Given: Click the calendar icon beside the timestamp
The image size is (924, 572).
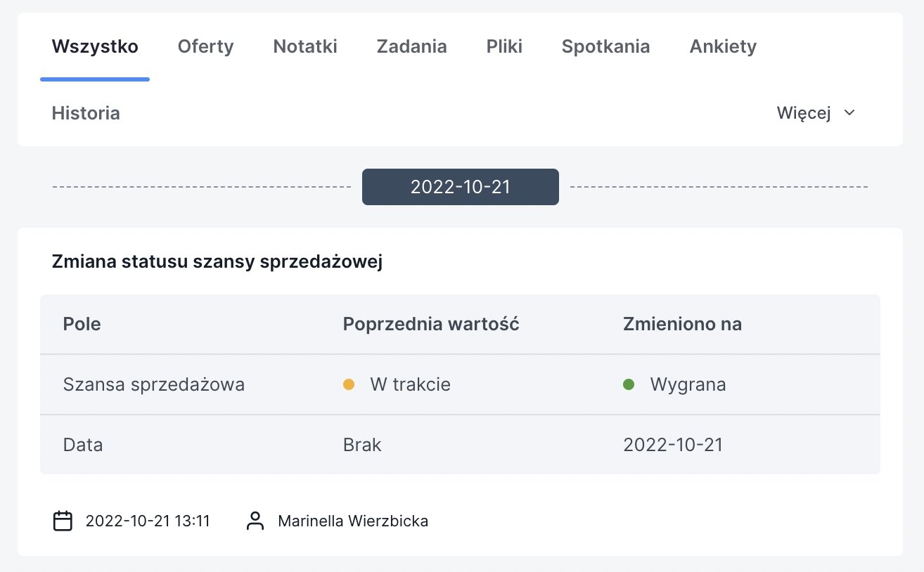Looking at the screenshot, I should point(63,521).
